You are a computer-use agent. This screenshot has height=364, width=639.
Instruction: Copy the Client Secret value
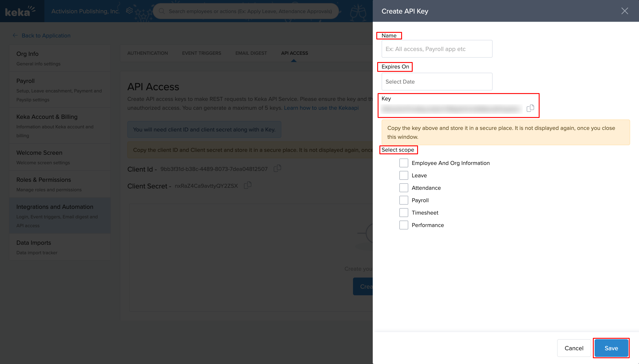click(x=247, y=185)
